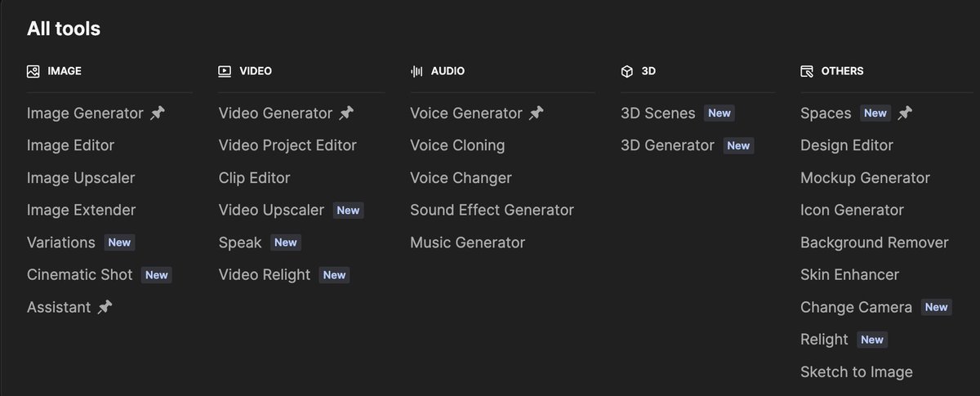Image resolution: width=980 pixels, height=396 pixels.
Task: Go to Design Editor
Action: [847, 145]
